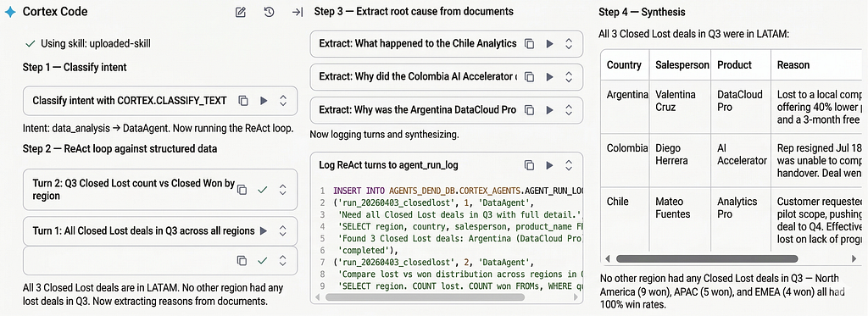Run the Turn 1 Closed Lost query
The width and height of the screenshot is (868, 316).
tap(264, 230)
